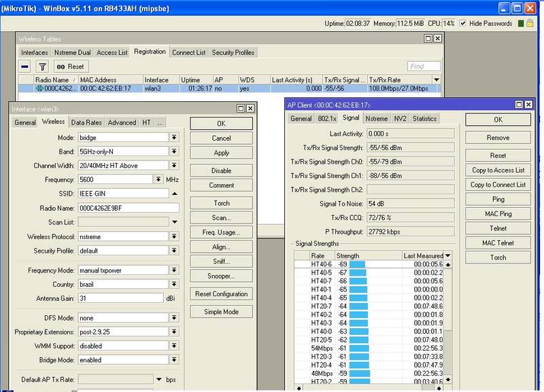
Task: Open the Access List tab
Action: (x=112, y=52)
